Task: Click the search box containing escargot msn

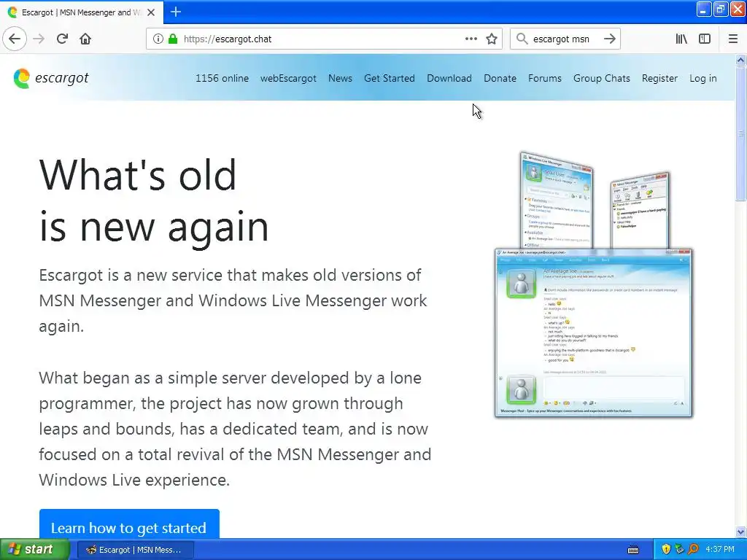Action: point(565,39)
